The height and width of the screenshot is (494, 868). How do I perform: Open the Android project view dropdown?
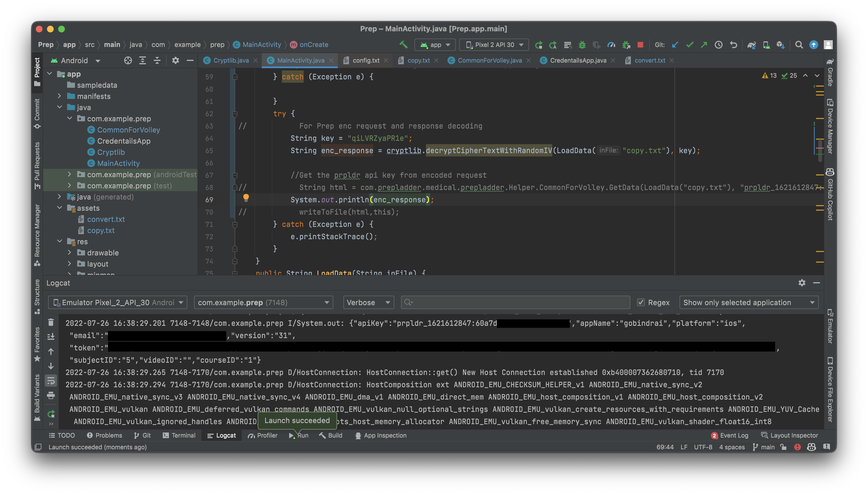click(75, 60)
